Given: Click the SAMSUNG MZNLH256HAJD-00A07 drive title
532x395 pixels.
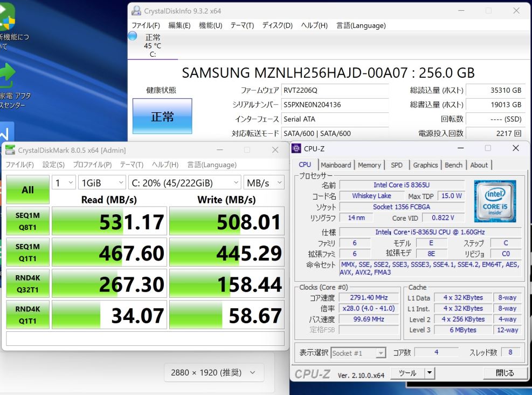Looking at the screenshot, I should (x=328, y=73).
